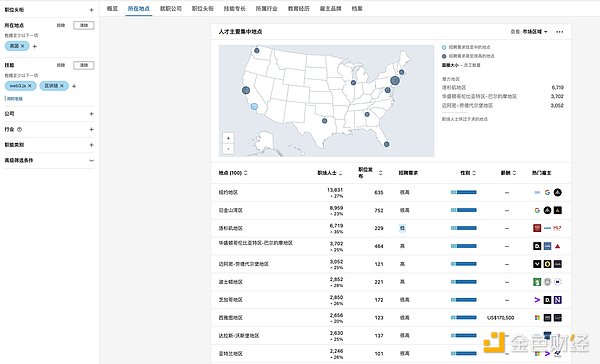Expand the 行业 filter with its plus

(x=91, y=129)
